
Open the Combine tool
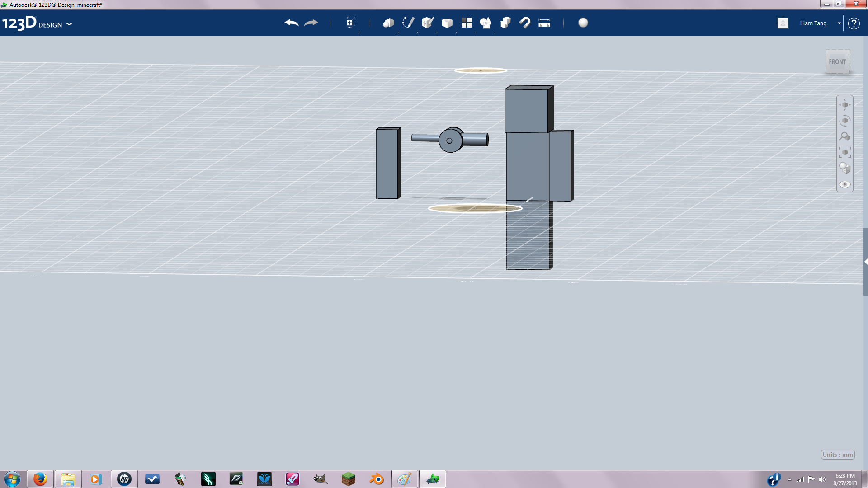[x=505, y=23]
